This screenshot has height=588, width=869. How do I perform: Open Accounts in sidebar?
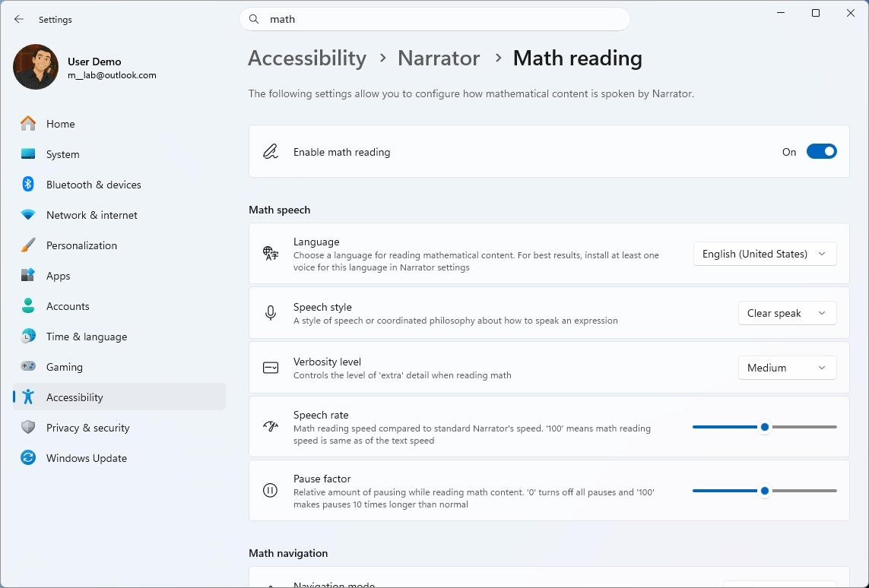(119, 306)
